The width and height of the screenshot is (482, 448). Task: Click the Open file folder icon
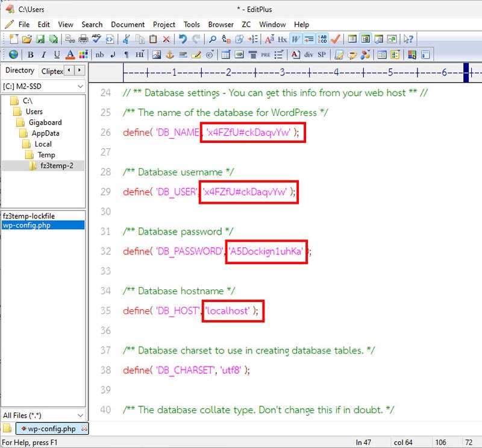(x=27, y=39)
